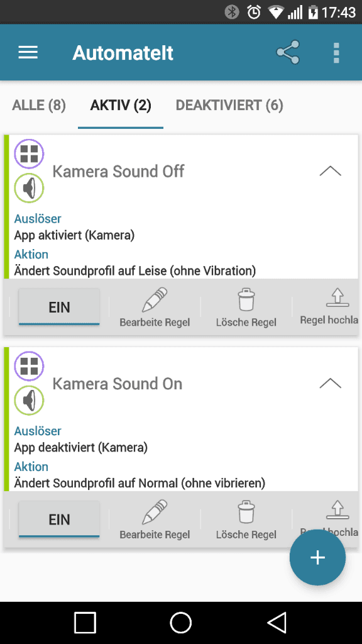Switch to the DEAKTIVIERT (6) tab

point(229,106)
